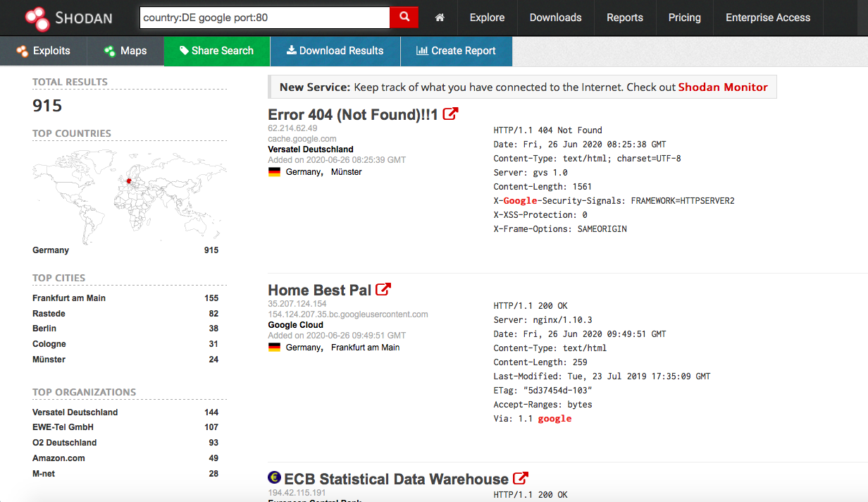The image size is (868, 502).
Task: Filter by Berlin in Top Cities
Action: (x=44, y=329)
